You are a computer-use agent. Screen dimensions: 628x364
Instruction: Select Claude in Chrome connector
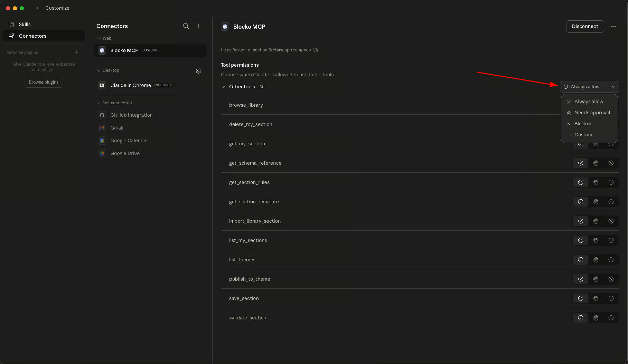pos(150,85)
